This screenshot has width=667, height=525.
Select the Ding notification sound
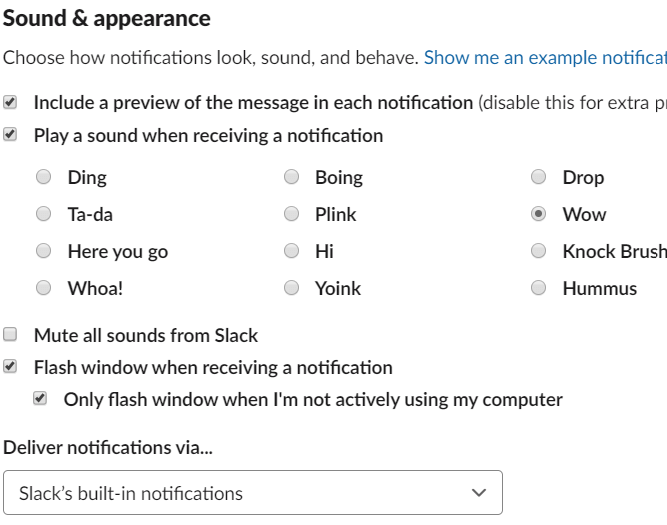coord(44,178)
